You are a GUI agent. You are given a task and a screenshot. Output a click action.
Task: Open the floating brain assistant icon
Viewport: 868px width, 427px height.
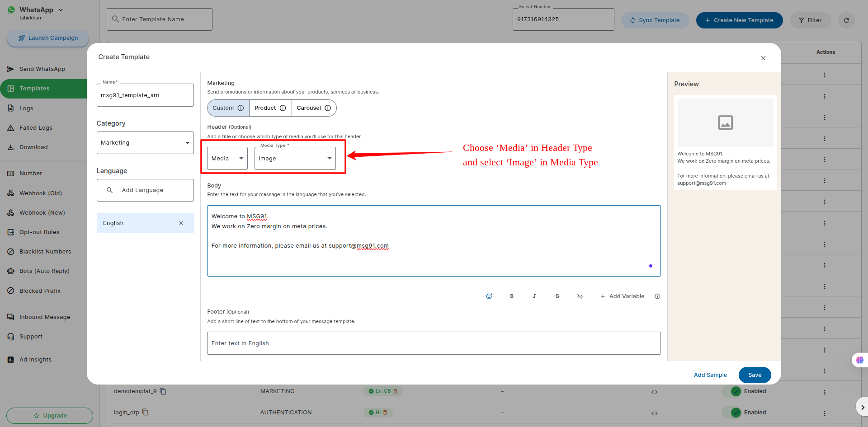coord(859,360)
